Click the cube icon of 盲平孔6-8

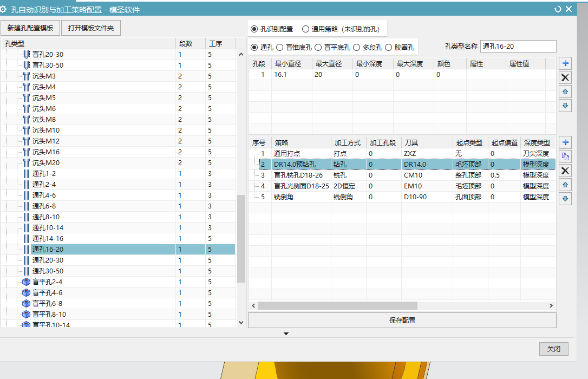pos(26,304)
